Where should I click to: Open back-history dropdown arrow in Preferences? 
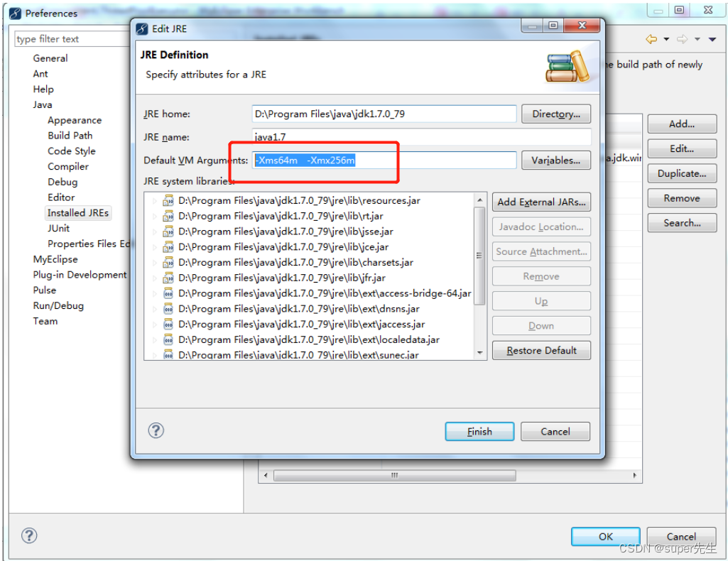pyautogui.click(x=666, y=40)
